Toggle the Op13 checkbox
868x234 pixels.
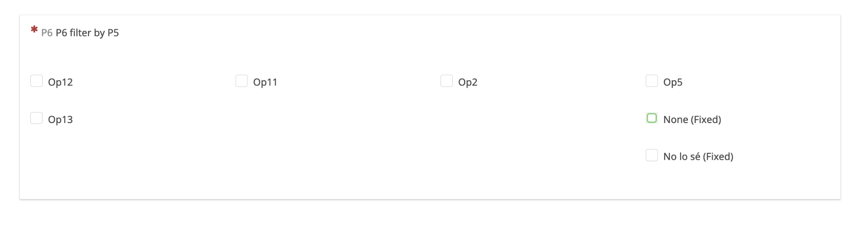tap(36, 118)
